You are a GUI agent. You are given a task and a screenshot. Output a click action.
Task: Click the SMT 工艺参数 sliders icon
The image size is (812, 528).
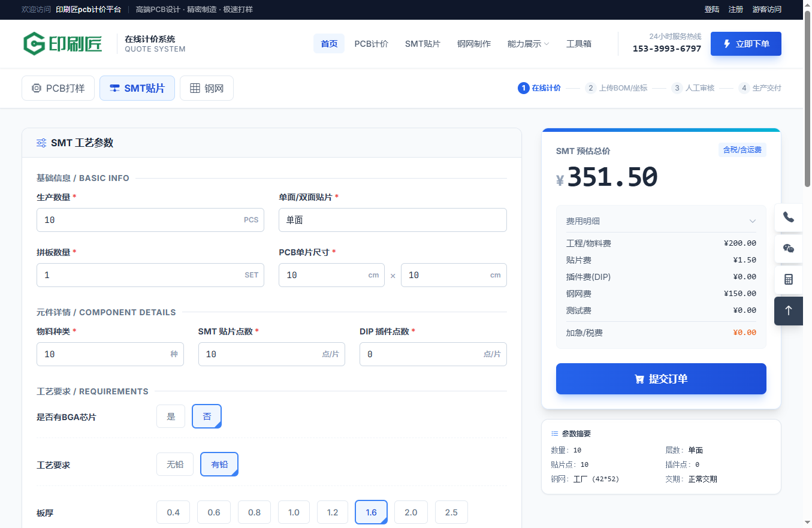pyautogui.click(x=41, y=143)
